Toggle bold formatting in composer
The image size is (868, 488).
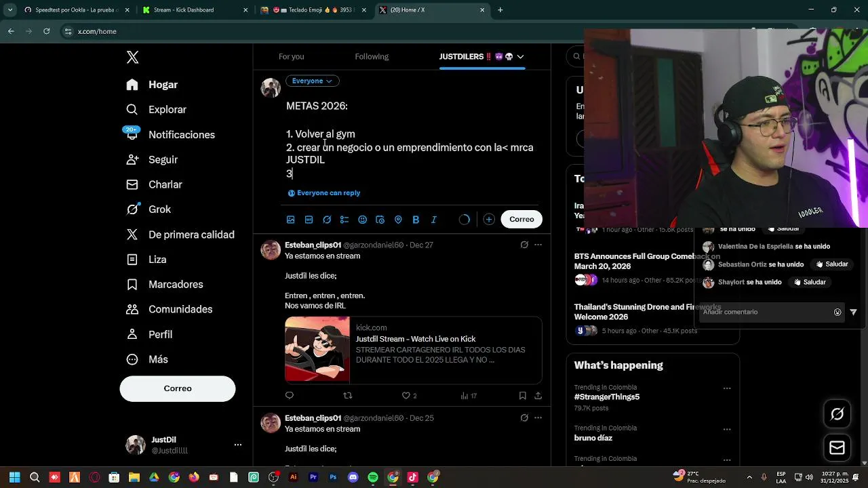416,220
